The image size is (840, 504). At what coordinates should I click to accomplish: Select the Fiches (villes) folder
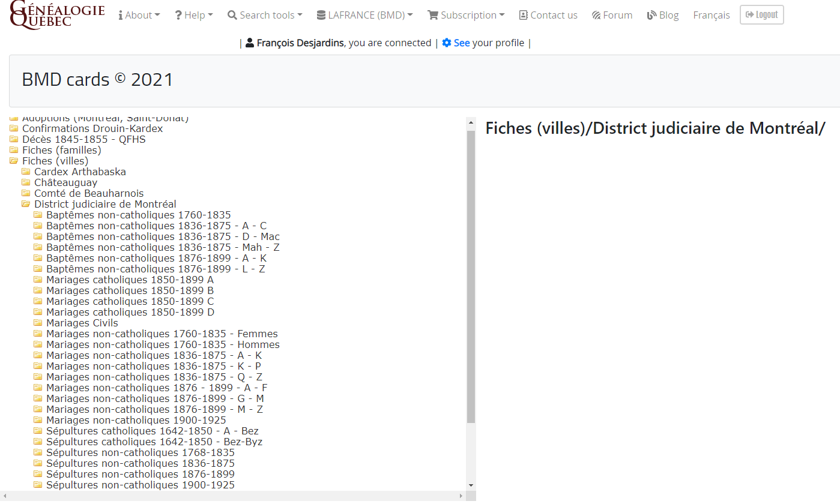[x=55, y=161]
